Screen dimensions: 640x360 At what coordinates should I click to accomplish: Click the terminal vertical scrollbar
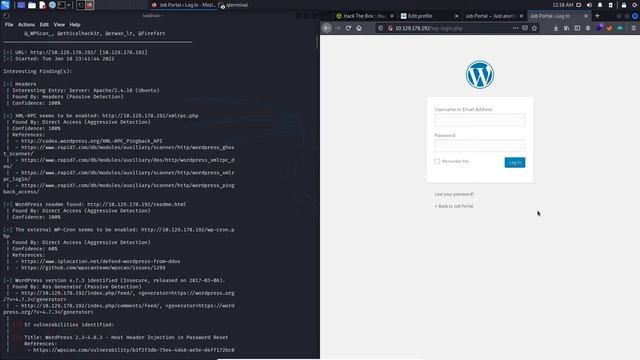(317, 42)
